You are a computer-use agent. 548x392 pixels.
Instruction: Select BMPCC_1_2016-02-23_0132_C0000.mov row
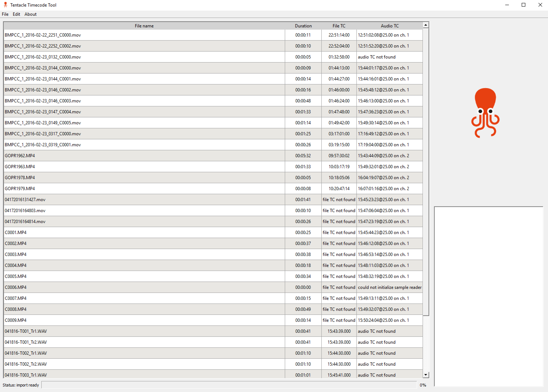point(43,57)
